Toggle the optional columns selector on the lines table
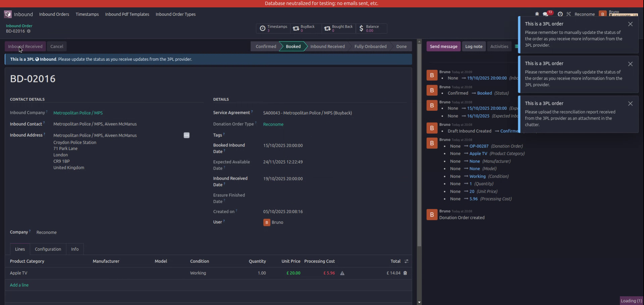Screen dimensions: 644x305 tap(406, 261)
